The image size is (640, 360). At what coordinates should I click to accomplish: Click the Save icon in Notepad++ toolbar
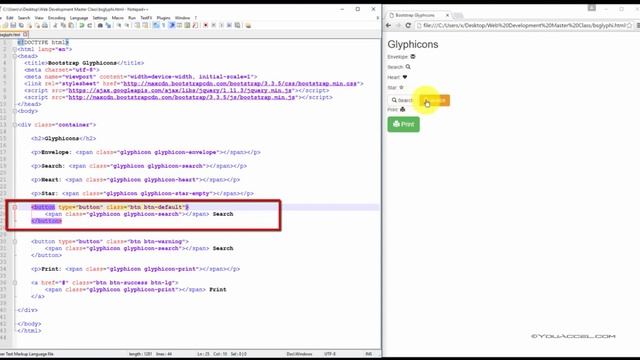[13, 25]
